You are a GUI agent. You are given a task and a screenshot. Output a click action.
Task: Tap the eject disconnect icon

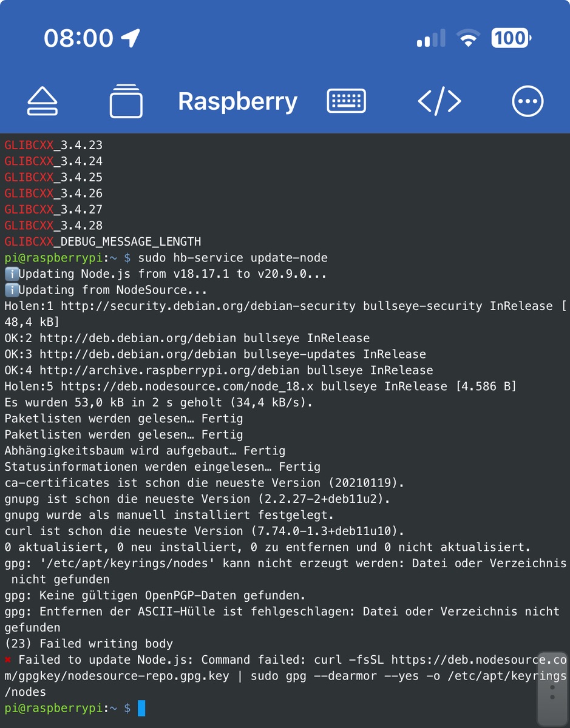click(42, 101)
